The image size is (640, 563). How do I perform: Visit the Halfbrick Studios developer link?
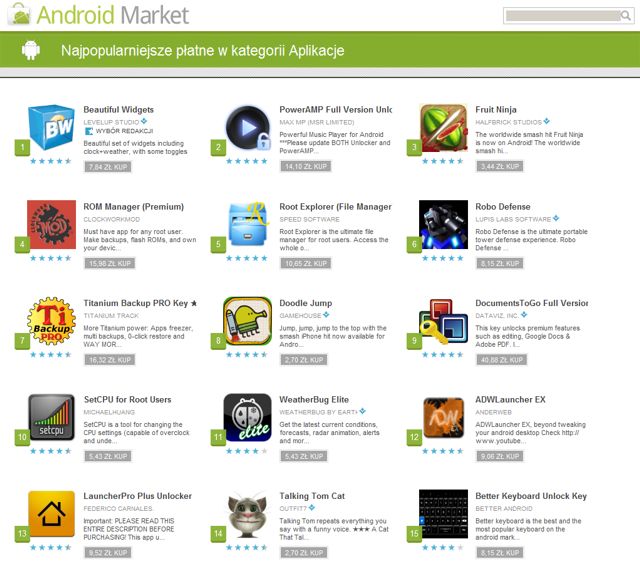[509, 122]
